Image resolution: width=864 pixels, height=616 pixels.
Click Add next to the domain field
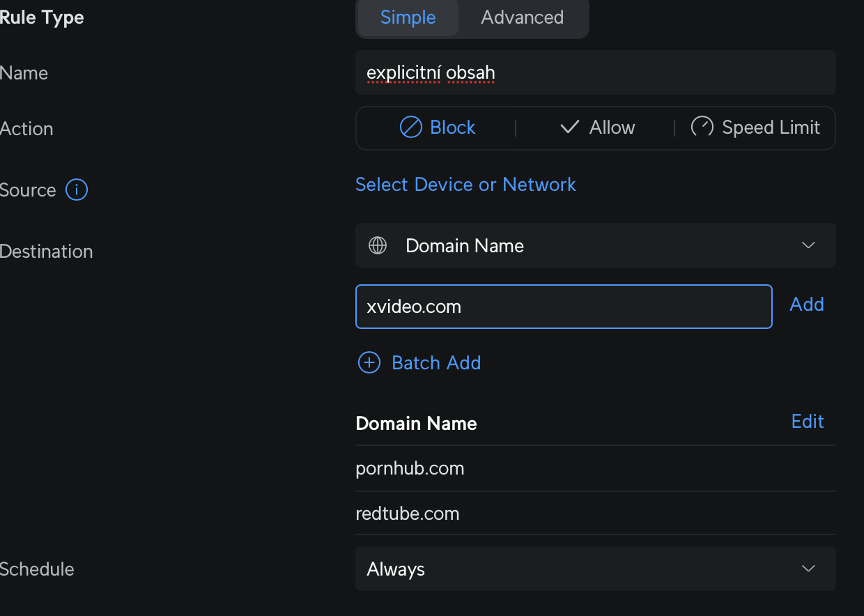(807, 305)
